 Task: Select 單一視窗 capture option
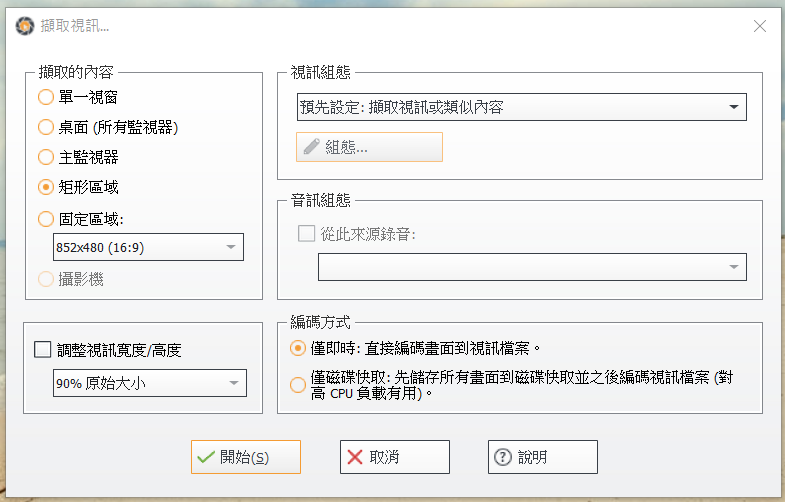coord(45,97)
